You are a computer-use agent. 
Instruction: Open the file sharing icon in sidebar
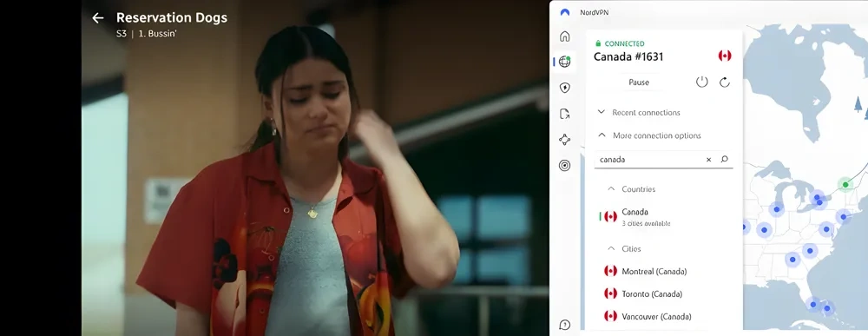click(x=565, y=114)
